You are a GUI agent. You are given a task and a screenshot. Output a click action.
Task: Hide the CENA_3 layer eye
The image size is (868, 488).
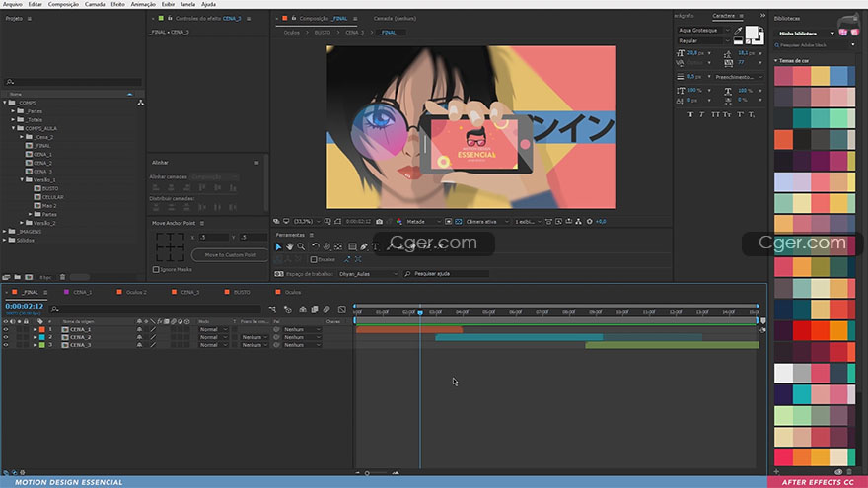[x=6, y=345]
